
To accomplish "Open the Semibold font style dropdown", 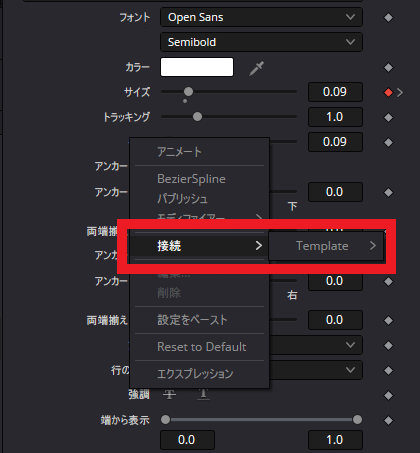I will (x=261, y=42).
